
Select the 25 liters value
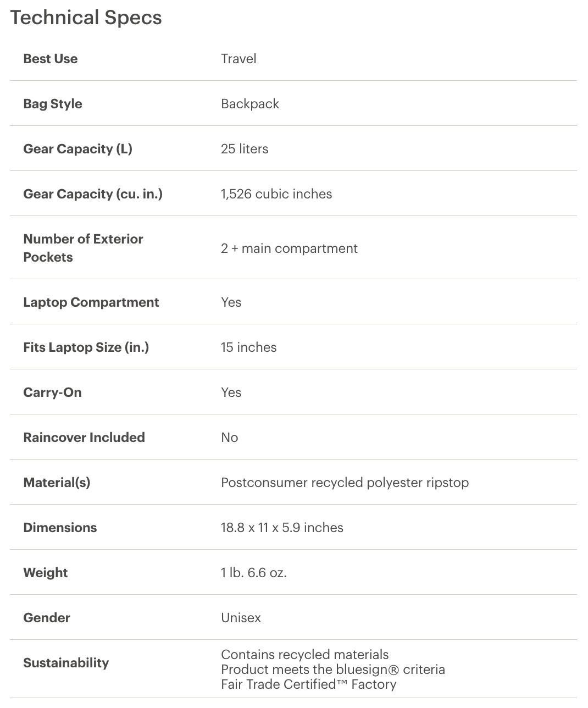tap(245, 149)
